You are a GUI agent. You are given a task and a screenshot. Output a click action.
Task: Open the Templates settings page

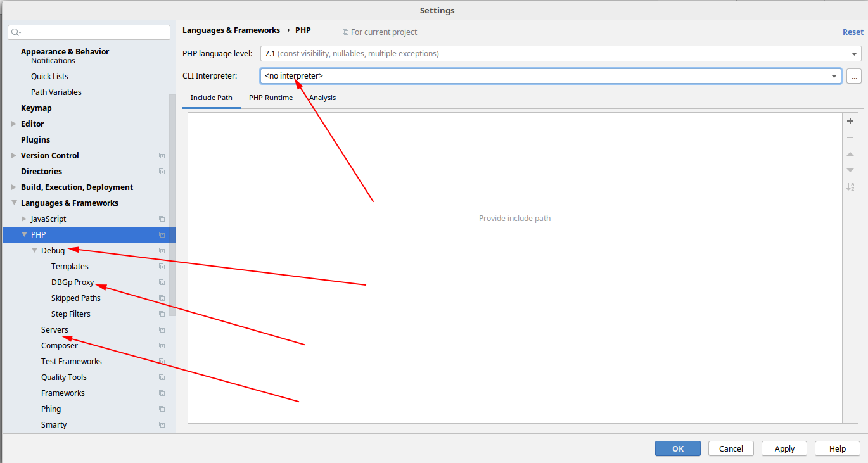[x=70, y=267]
